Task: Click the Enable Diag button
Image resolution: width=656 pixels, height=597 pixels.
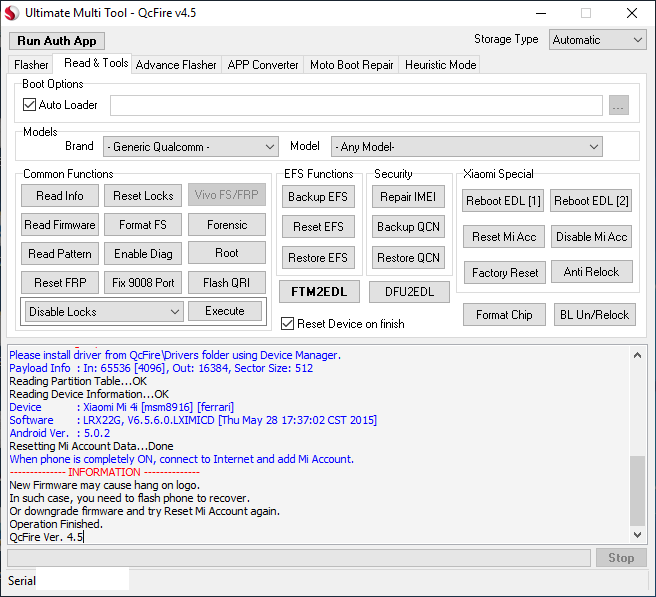Action: (x=143, y=254)
